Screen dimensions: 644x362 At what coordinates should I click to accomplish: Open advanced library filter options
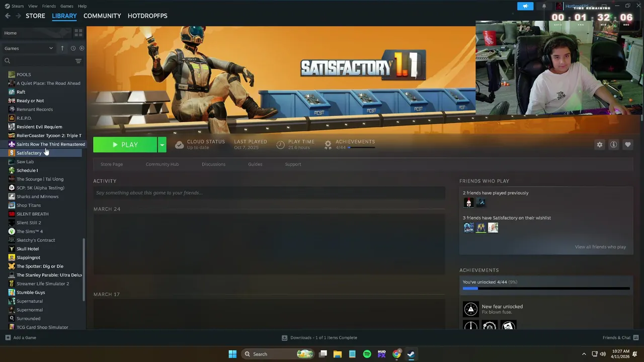tap(78, 61)
